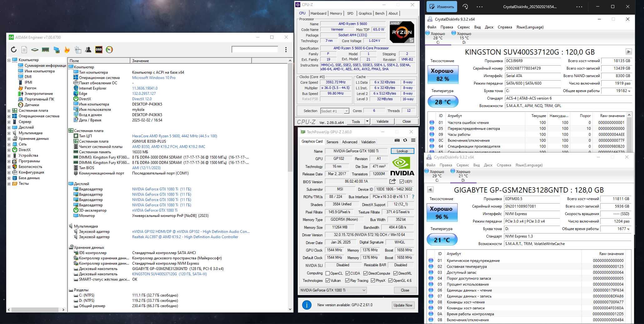This screenshot has width=644, height=324.
Task: Click the rotate icon in the Photos toolbar
Action: (x=465, y=7)
